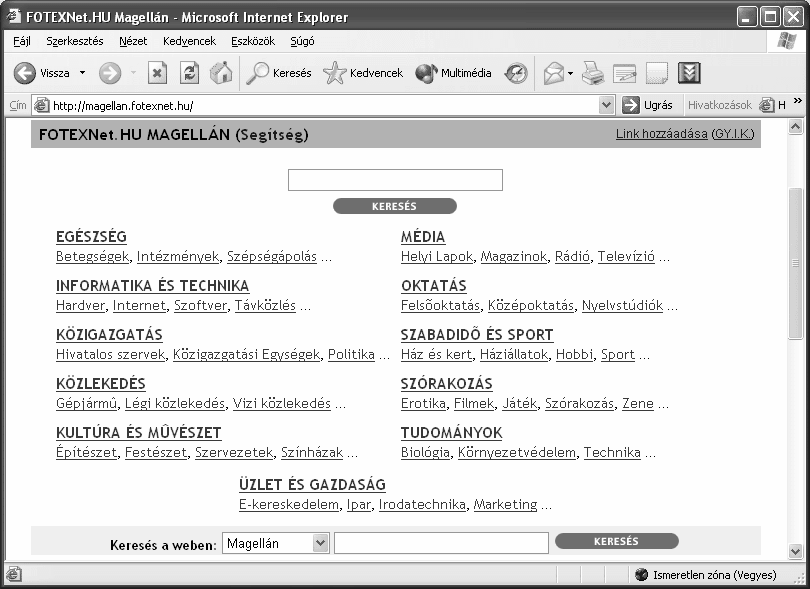
Task: Open the KÖZLEKEDÉS category
Action: 101,384
